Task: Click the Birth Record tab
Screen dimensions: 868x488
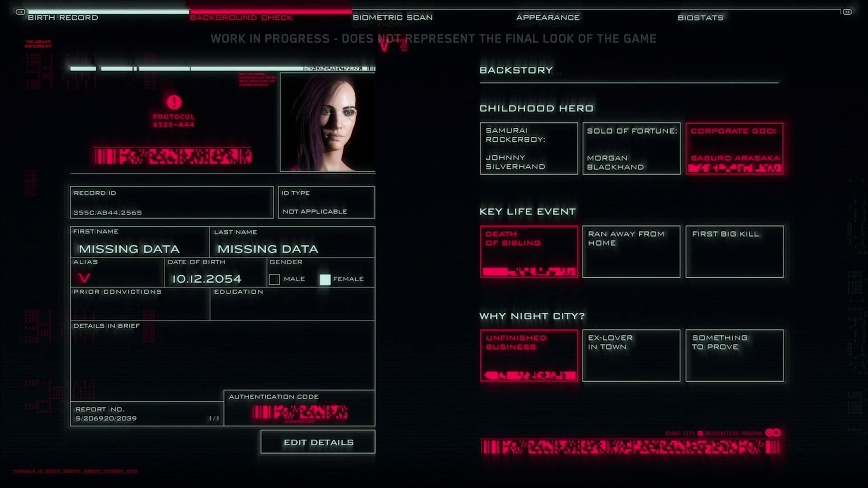Action: pos(63,17)
